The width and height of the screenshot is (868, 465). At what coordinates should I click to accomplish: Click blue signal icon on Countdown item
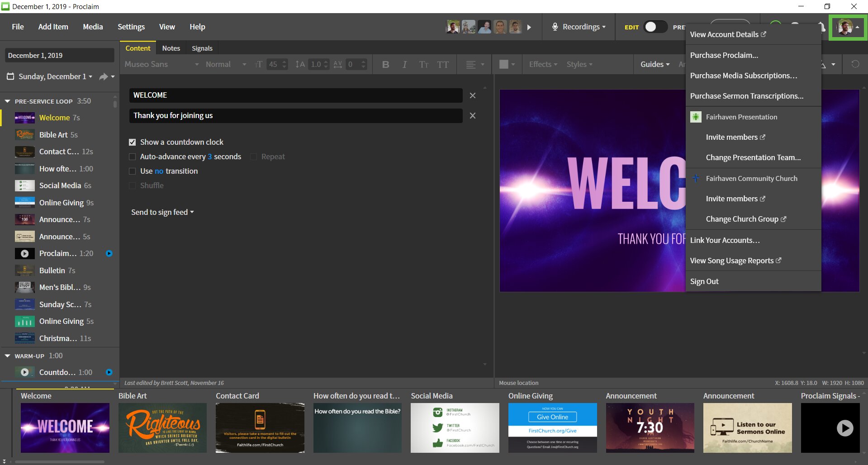[x=109, y=372]
